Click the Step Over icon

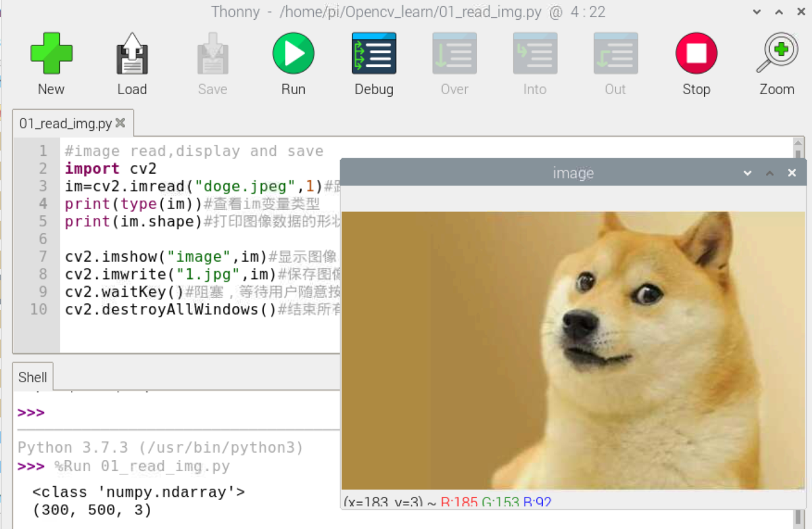click(x=455, y=53)
